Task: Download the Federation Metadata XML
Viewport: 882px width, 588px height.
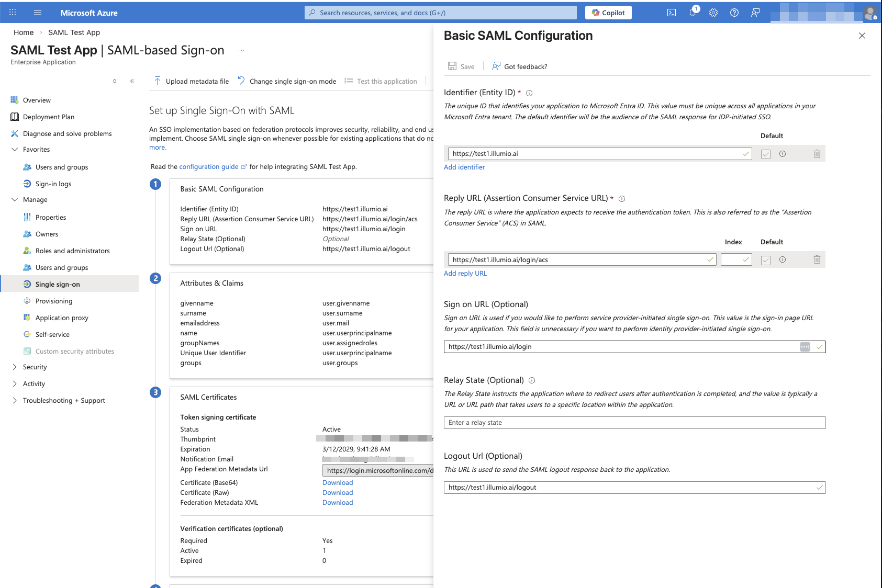Action: (x=338, y=503)
